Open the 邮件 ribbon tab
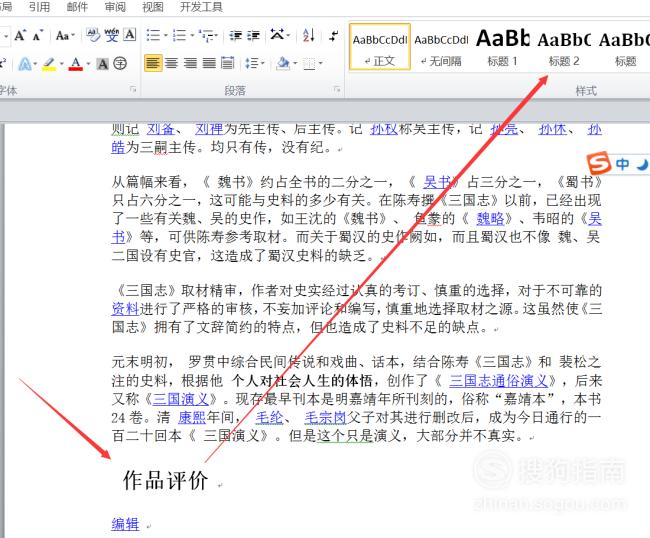Screen dimensions: 650x538 pos(77,7)
